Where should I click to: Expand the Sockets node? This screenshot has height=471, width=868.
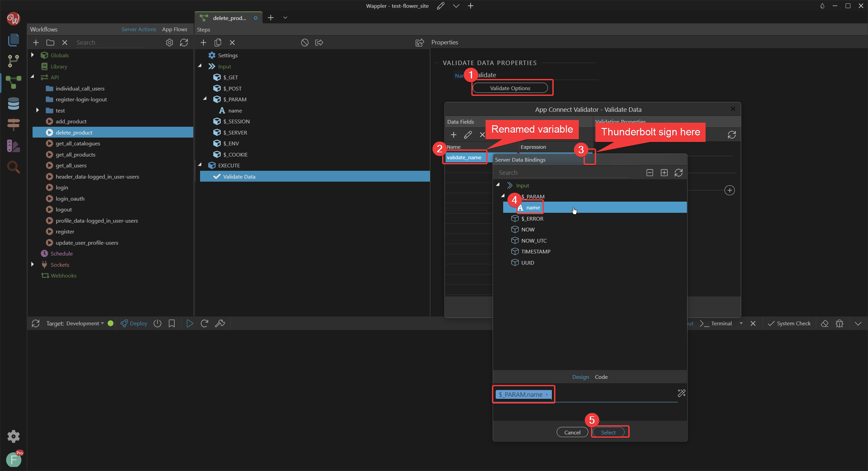click(x=33, y=264)
